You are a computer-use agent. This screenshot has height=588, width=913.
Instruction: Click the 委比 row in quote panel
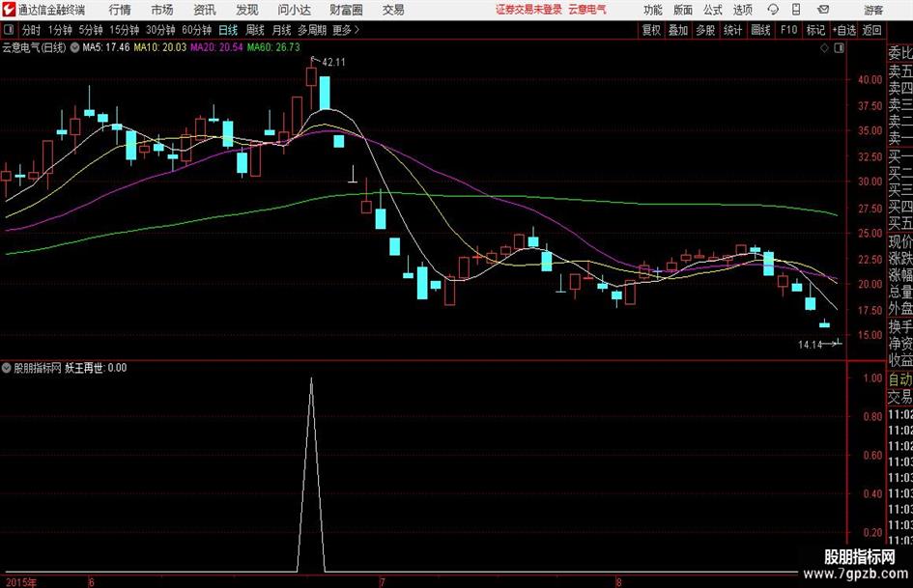(900, 53)
